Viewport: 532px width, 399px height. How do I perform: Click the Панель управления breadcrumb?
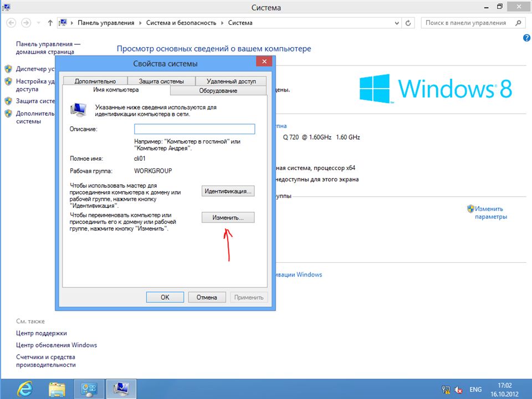(x=106, y=23)
